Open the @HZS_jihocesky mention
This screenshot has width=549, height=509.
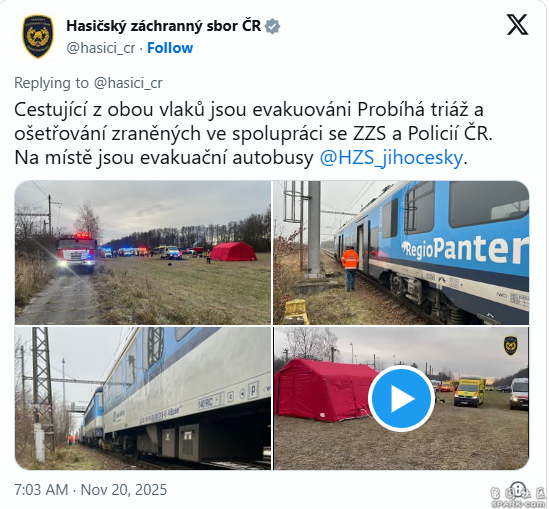[x=391, y=158]
